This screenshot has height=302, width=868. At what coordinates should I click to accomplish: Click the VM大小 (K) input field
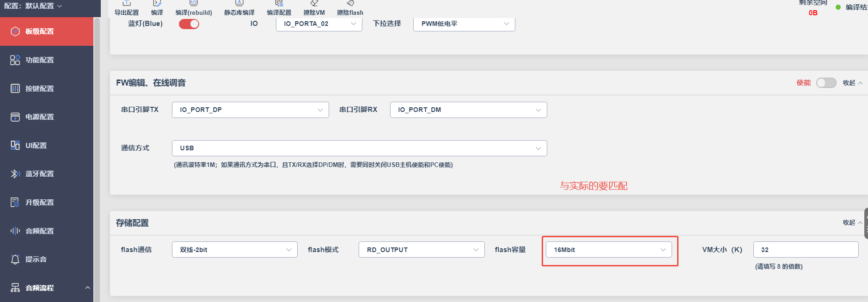806,250
